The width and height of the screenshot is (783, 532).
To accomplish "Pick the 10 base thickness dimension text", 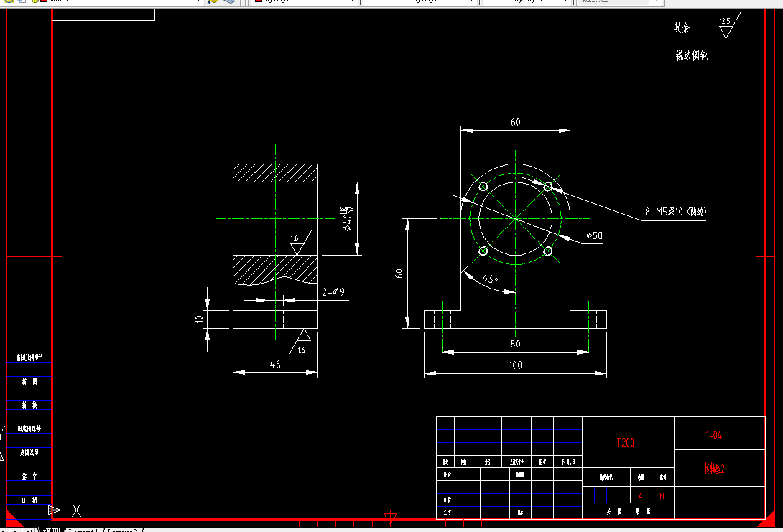I will point(199,319).
